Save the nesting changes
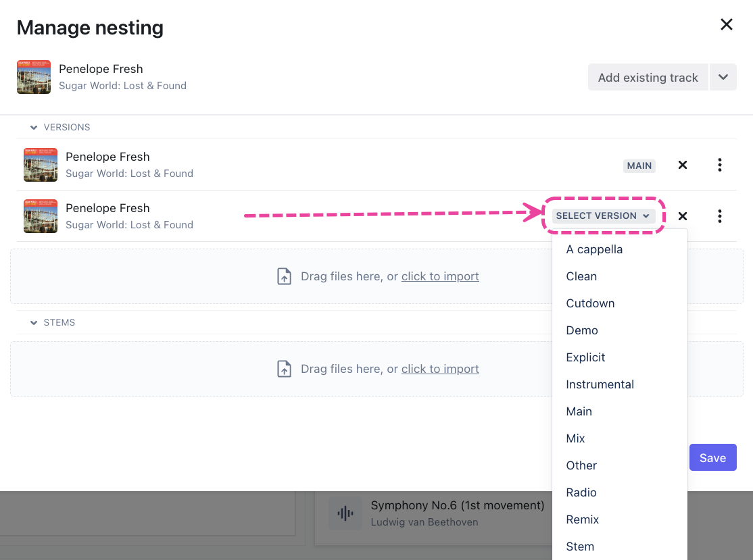753x560 pixels. pos(712,458)
